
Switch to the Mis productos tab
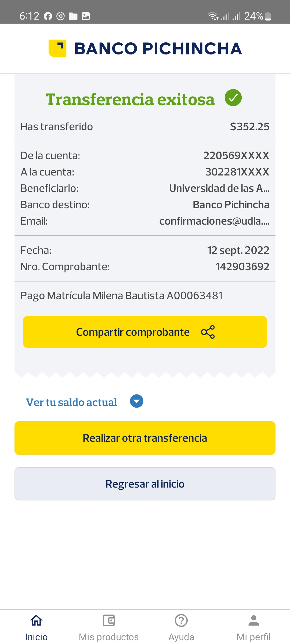tap(109, 636)
